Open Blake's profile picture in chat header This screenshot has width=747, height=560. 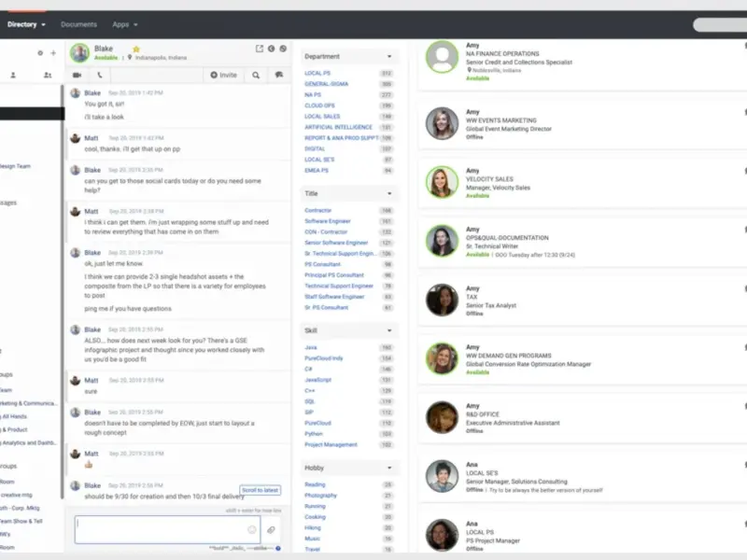pos(79,53)
